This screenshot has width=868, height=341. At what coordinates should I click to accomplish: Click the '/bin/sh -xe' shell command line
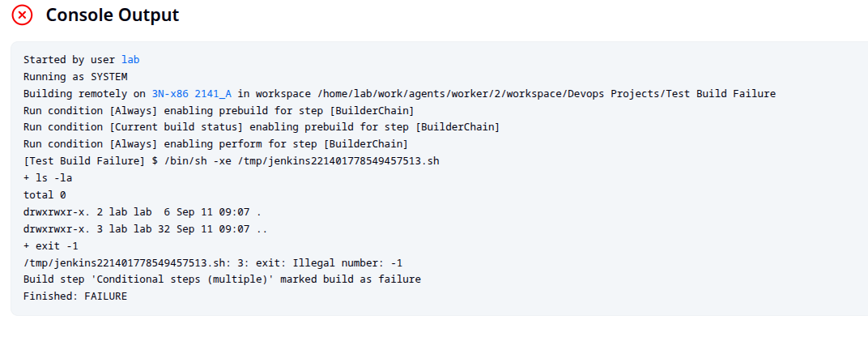coord(232,161)
